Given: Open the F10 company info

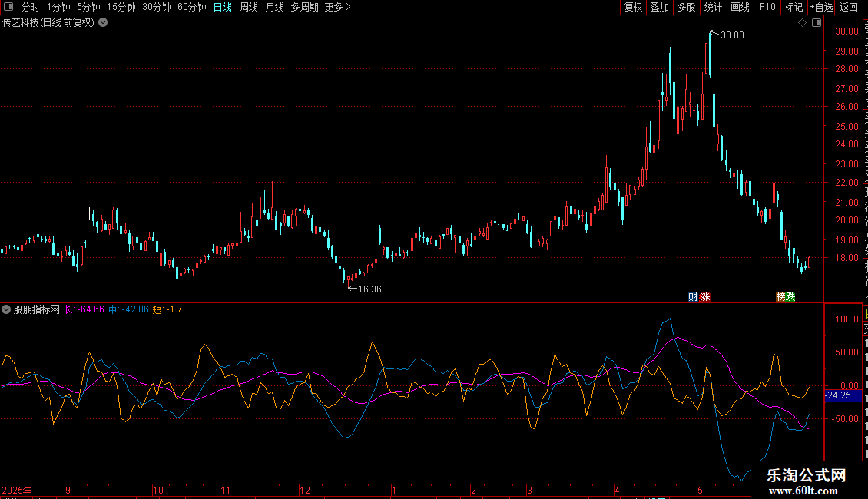Looking at the screenshot, I should pyautogui.click(x=767, y=7).
